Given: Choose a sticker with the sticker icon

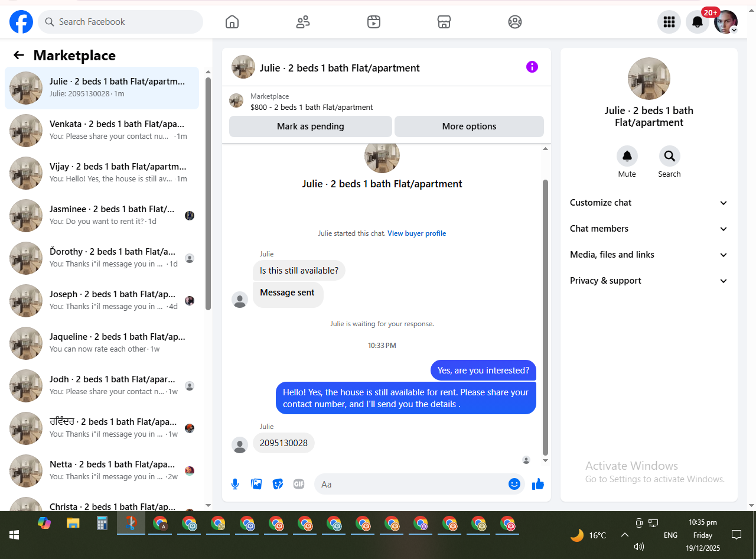Looking at the screenshot, I should click(278, 484).
